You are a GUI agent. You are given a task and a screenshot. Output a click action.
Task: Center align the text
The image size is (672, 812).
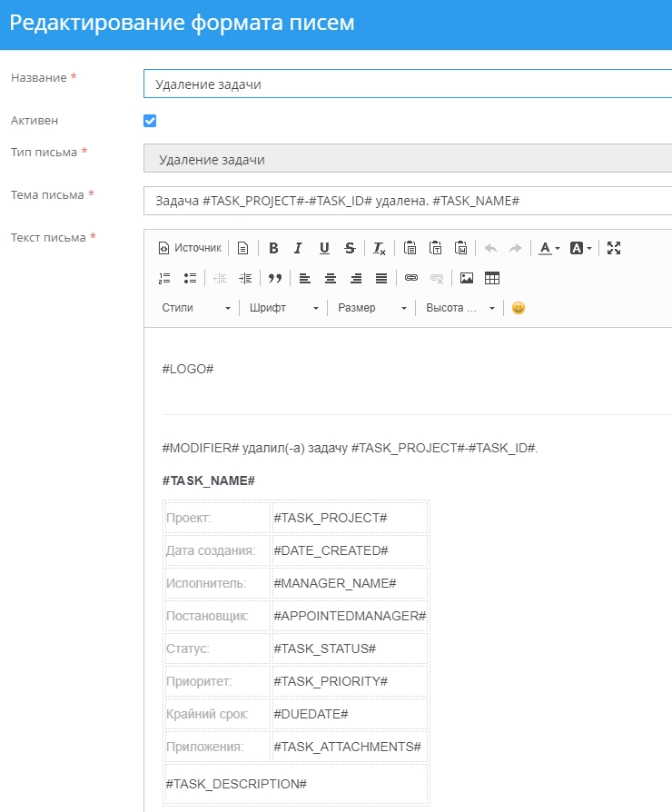[331, 278]
